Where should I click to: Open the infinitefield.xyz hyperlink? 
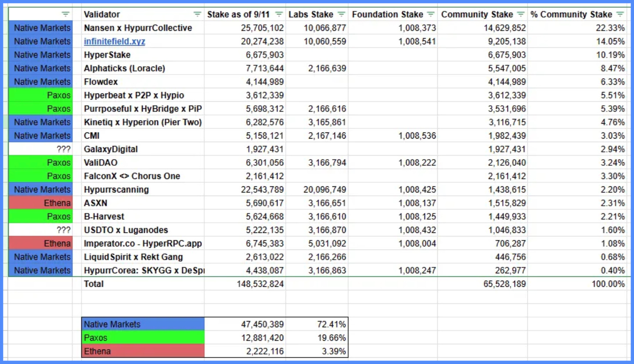(x=115, y=42)
